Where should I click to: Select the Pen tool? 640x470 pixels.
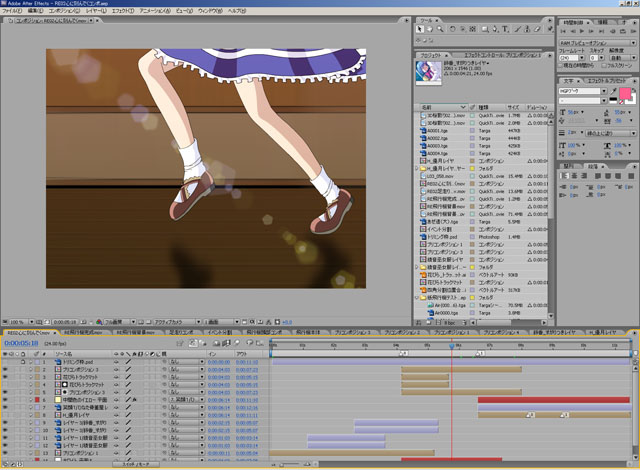coord(495,29)
